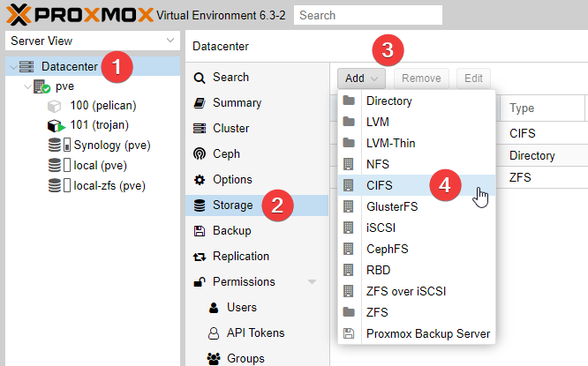Click the Edit button
588x366 pixels.
click(x=473, y=78)
